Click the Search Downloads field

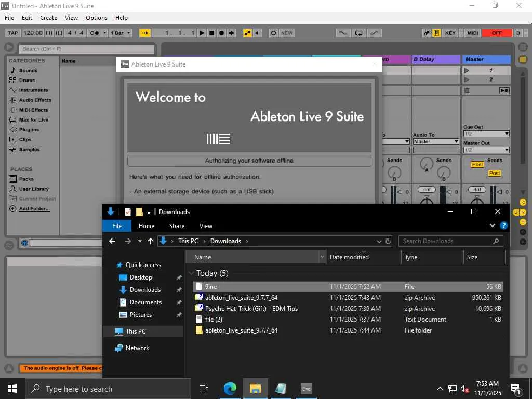(450, 241)
